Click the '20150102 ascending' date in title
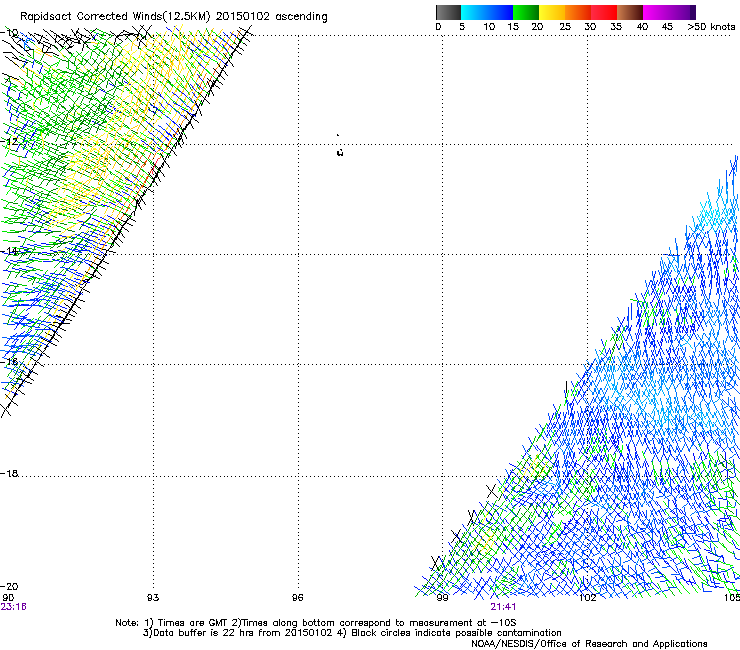This screenshot has height=650, width=740. [x=271, y=17]
